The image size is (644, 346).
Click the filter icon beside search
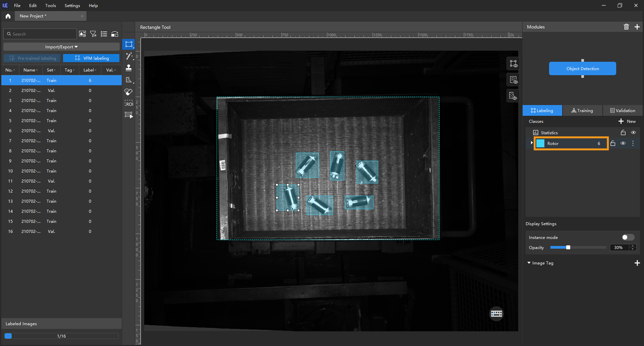pos(93,34)
